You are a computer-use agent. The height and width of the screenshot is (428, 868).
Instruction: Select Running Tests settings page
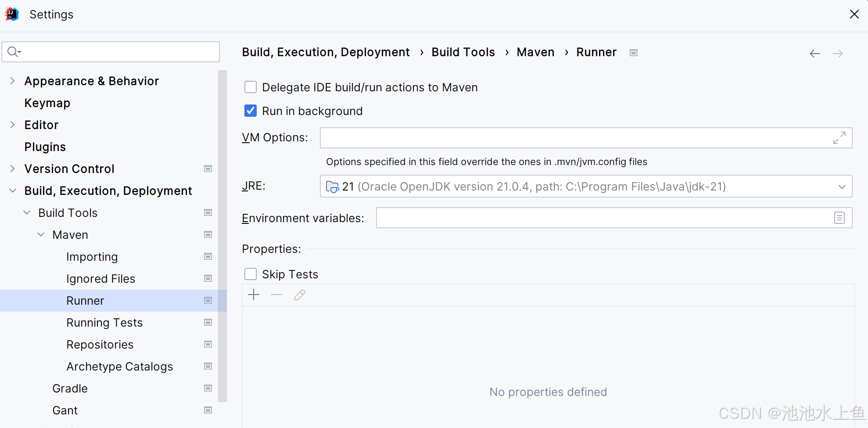click(x=104, y=323)
